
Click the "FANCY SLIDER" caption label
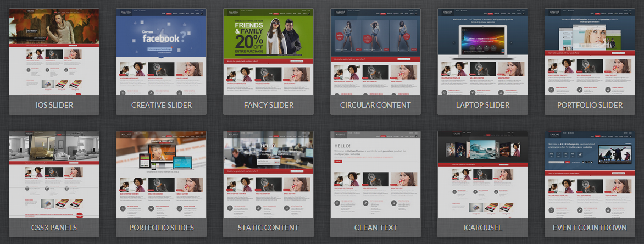click(269, 105)
